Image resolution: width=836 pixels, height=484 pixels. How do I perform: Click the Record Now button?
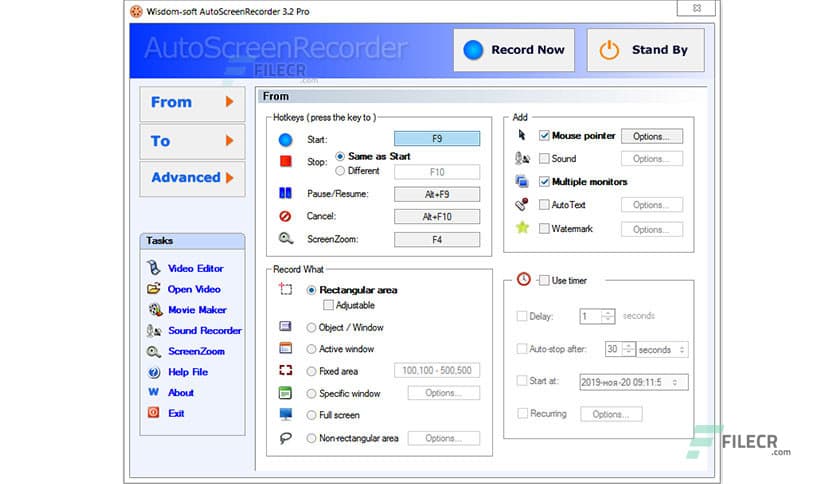coord(514,50)
